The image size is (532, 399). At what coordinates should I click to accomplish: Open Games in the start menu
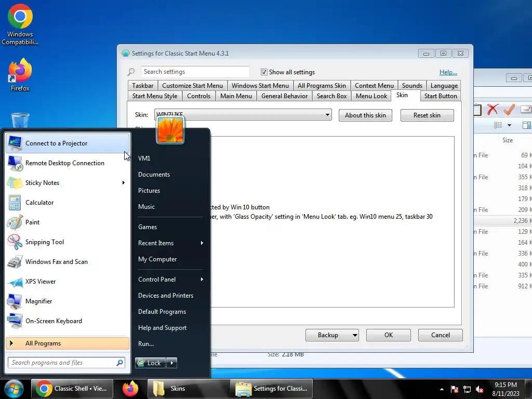click(x=148, y=227)
